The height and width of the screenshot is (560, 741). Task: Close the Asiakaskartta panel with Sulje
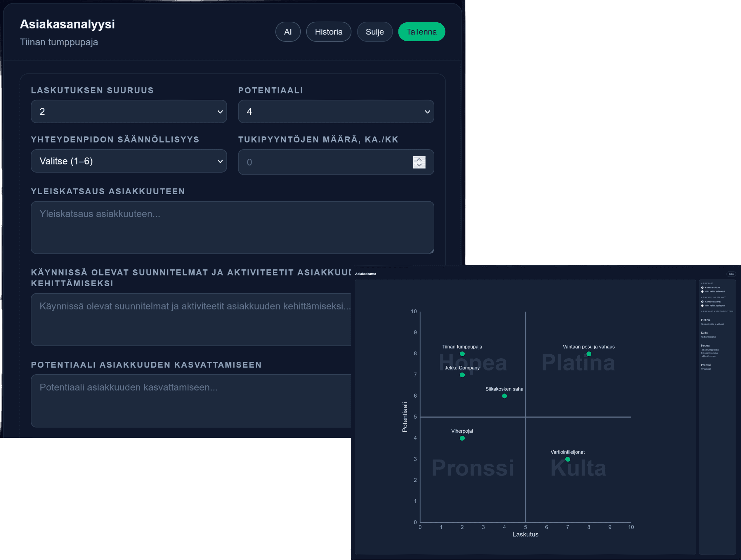731,274
